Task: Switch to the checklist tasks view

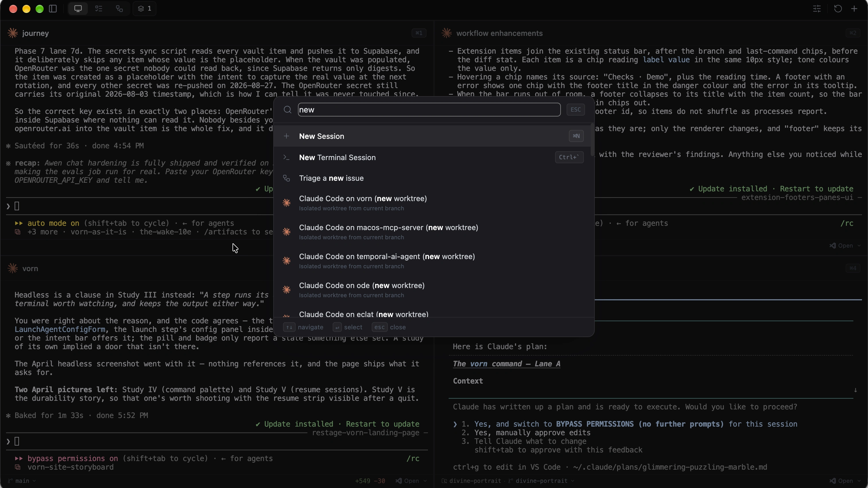Action: tap(99, 8)
